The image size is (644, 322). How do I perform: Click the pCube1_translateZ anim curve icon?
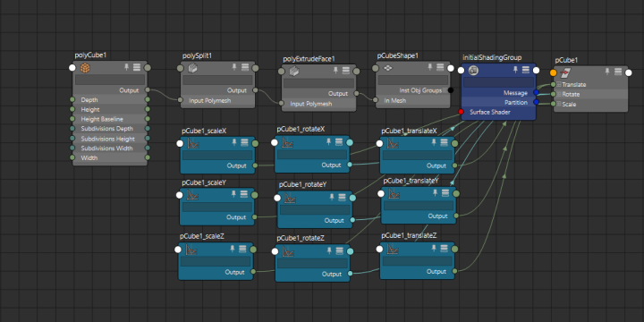pos(393,249)
